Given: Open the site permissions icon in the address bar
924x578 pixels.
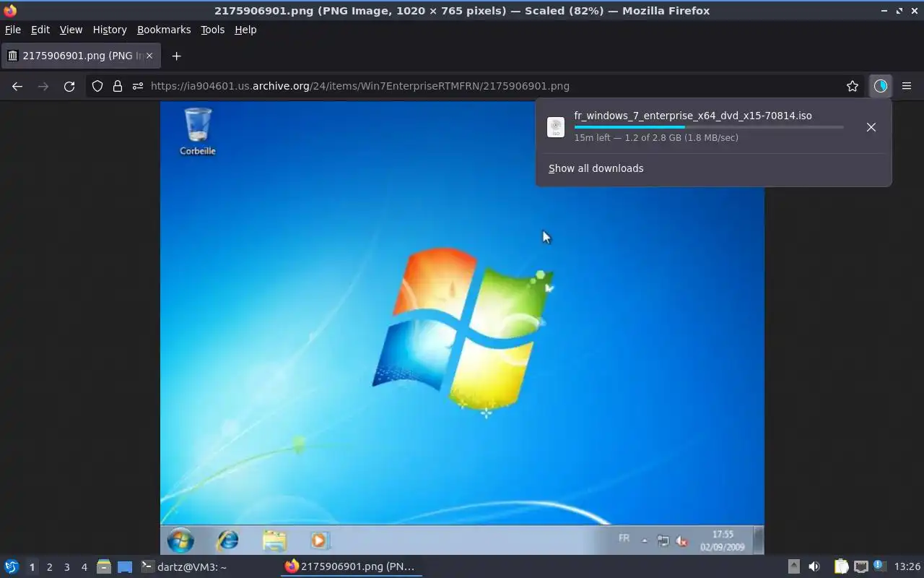Looking at the screenshot, I should point(138,86).
